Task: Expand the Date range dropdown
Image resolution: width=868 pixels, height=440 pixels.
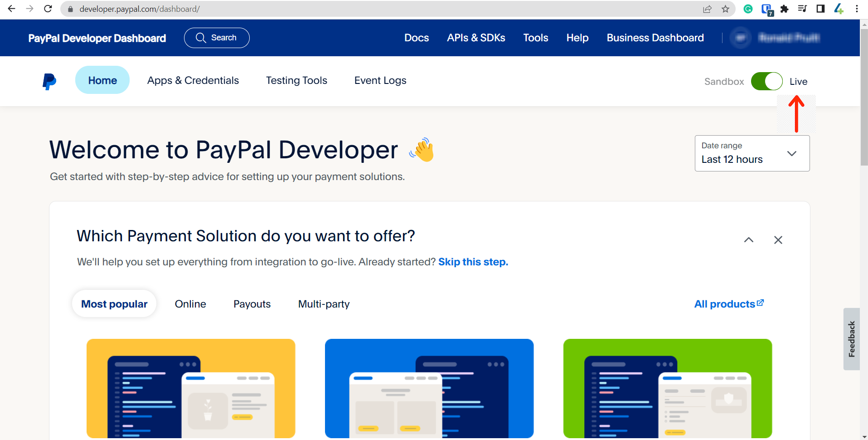Action: [x=752, y=153]
